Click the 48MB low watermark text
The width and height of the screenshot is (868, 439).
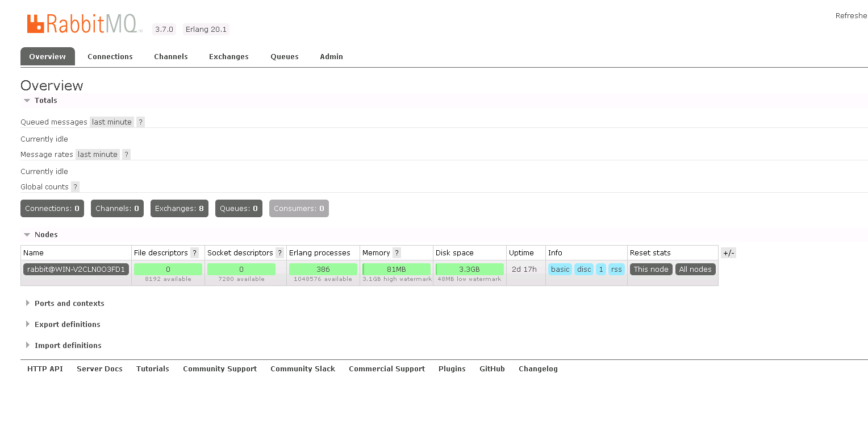tap(469, 279)
